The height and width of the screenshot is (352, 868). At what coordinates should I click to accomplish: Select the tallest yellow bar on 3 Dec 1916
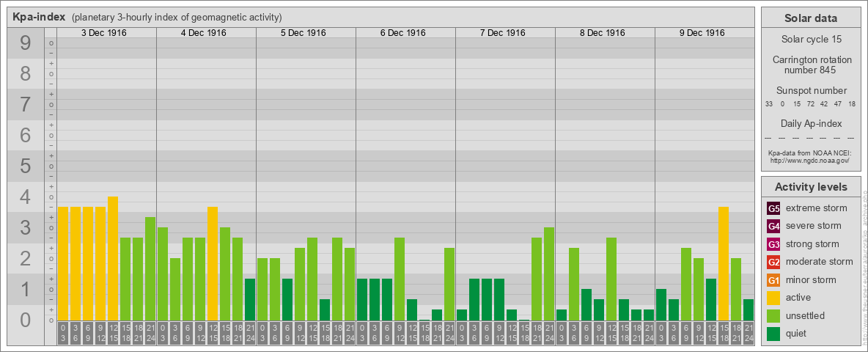[113, 258]
